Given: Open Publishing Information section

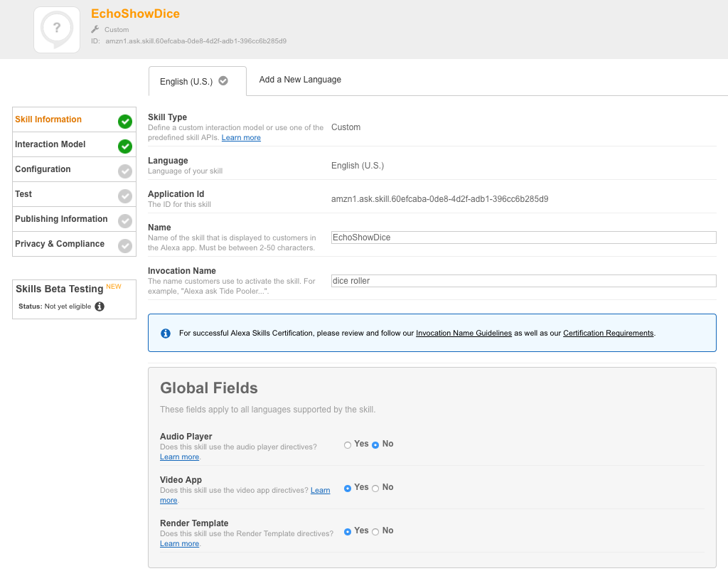Looking at the screenshot, I should (74, 219).
